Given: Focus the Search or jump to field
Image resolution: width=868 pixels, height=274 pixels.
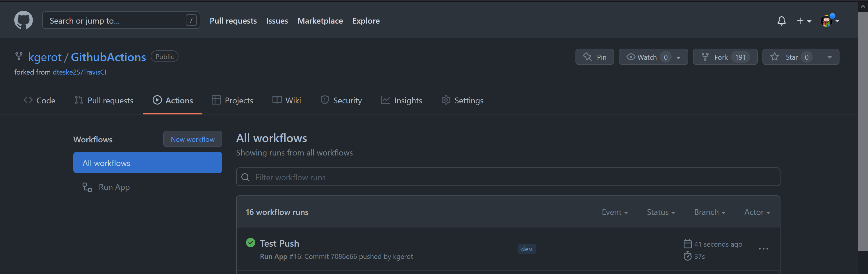Looking at the screenshot, I should coord(121,21).
